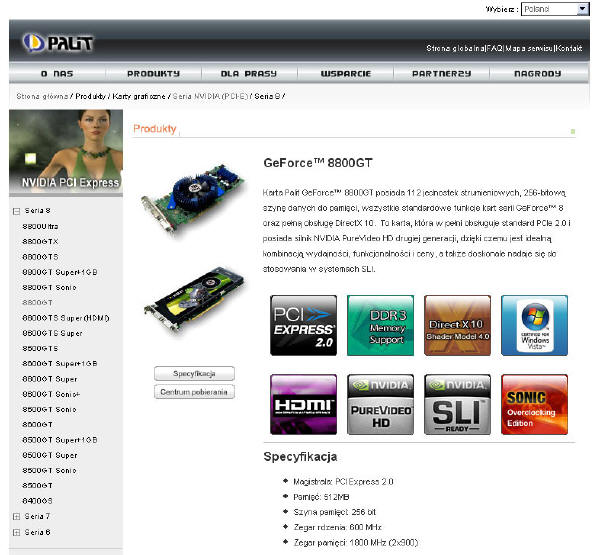The image size is (600, 555).
Task: Select the grayed-out 8800GT sidebar item
Action: [37, 303]
